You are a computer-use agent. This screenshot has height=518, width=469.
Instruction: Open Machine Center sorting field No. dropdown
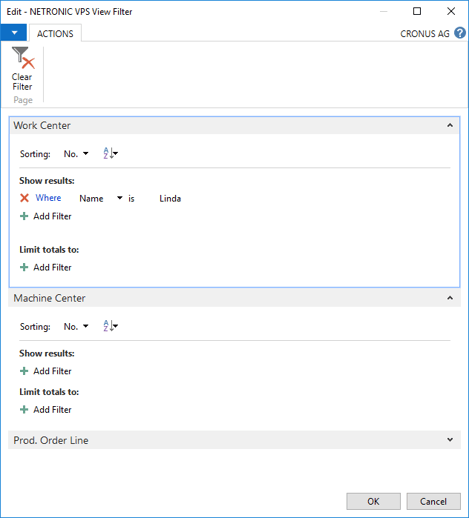point(76,326)
